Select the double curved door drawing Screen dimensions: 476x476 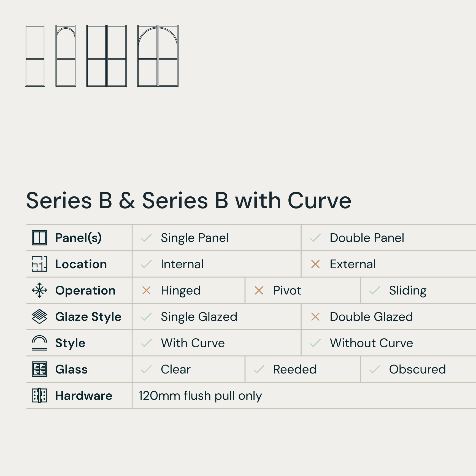[x=158, y=56]
